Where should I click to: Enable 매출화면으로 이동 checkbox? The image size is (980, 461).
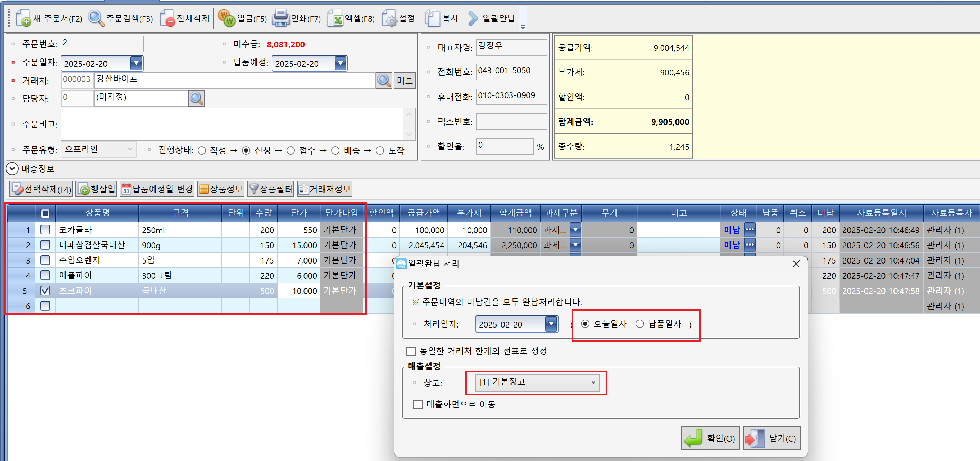pyautogui.click(x=418, y=404)
